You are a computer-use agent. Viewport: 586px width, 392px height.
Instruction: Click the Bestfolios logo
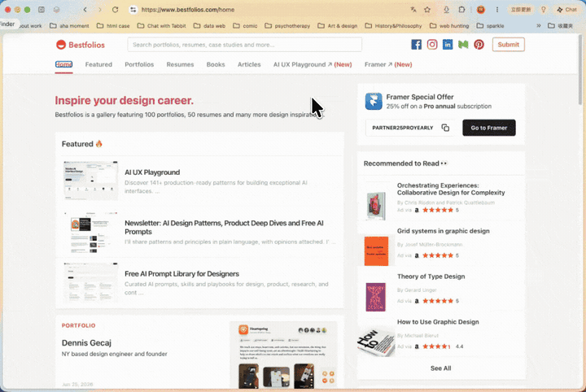[x=81, y=45]
